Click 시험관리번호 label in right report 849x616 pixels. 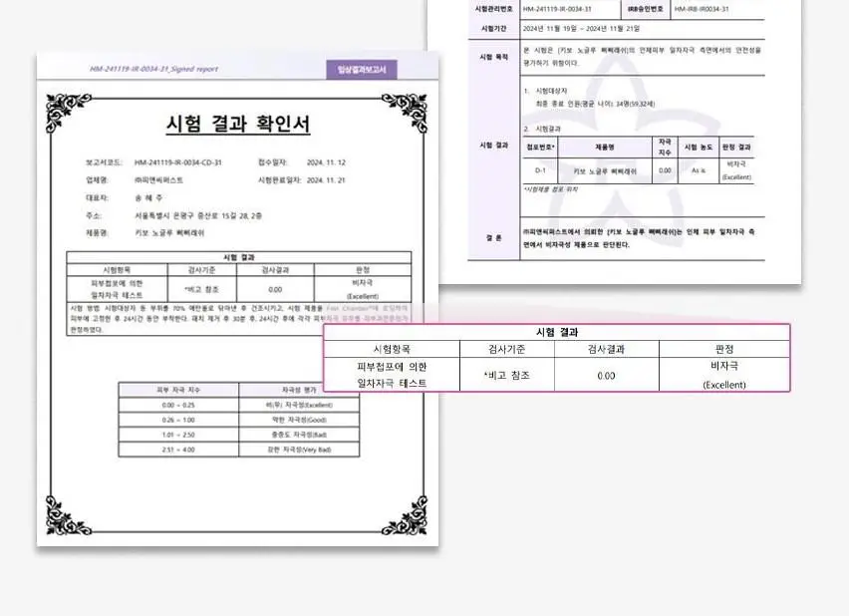(493, 9)
